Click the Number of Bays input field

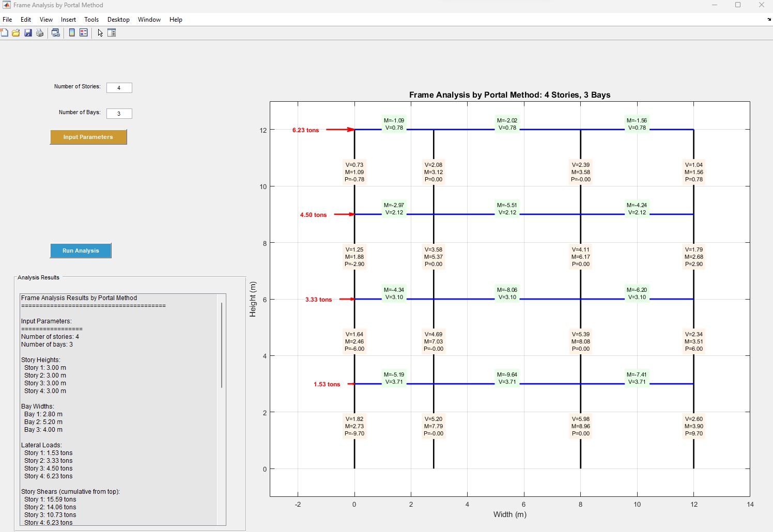coord(119,114)
